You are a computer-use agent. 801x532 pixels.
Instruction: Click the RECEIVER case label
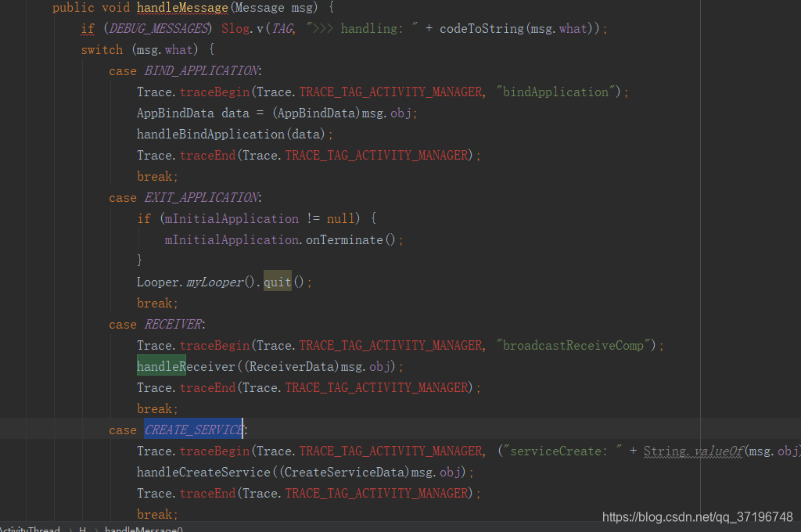pyautogui.click(x=173, y=324)
